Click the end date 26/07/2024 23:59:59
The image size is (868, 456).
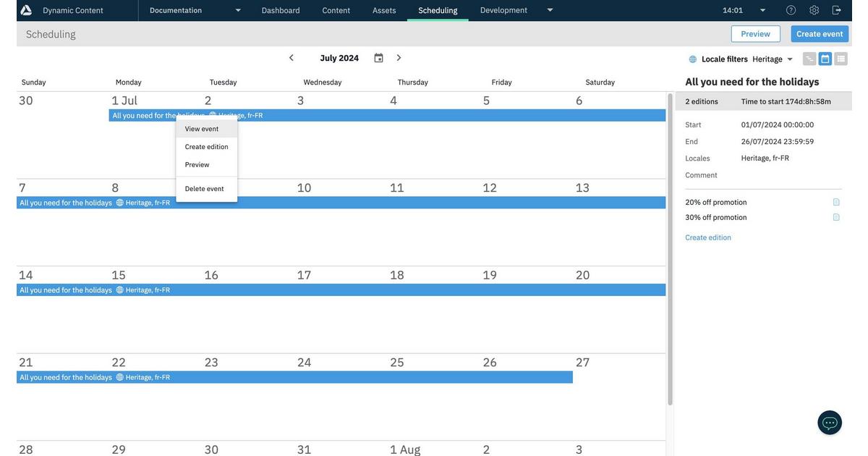[x=778, y=141]
